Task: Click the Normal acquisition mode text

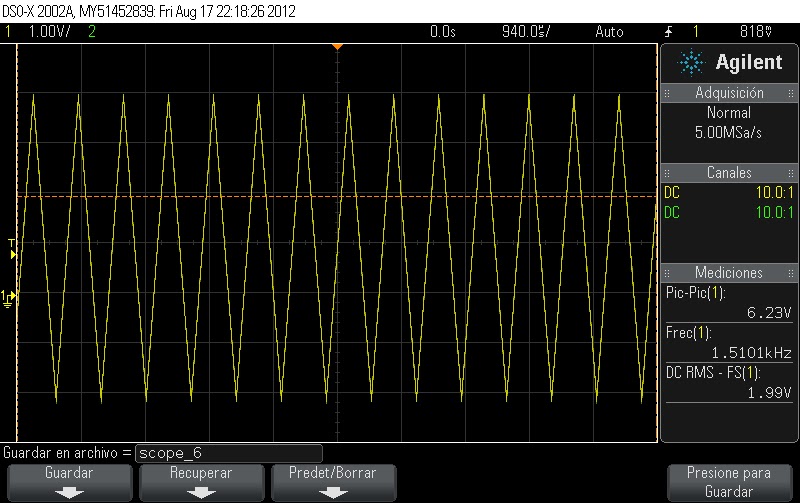Action: (729, 113)
